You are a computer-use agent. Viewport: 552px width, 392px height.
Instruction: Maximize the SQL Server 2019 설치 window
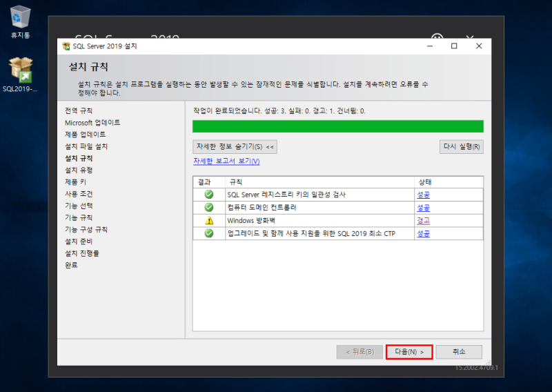(454, 46)
